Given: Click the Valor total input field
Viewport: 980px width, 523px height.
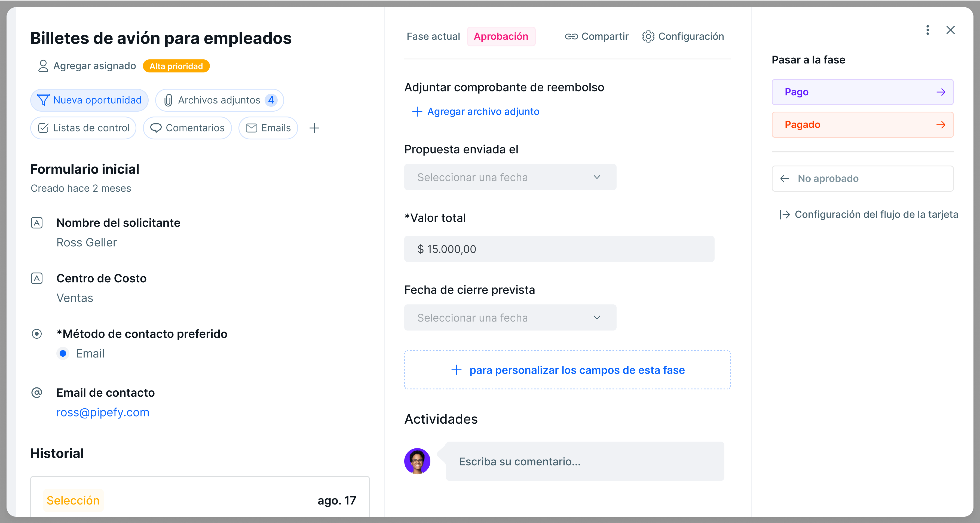Looking at the screenshot, I should tap(559, 249).
